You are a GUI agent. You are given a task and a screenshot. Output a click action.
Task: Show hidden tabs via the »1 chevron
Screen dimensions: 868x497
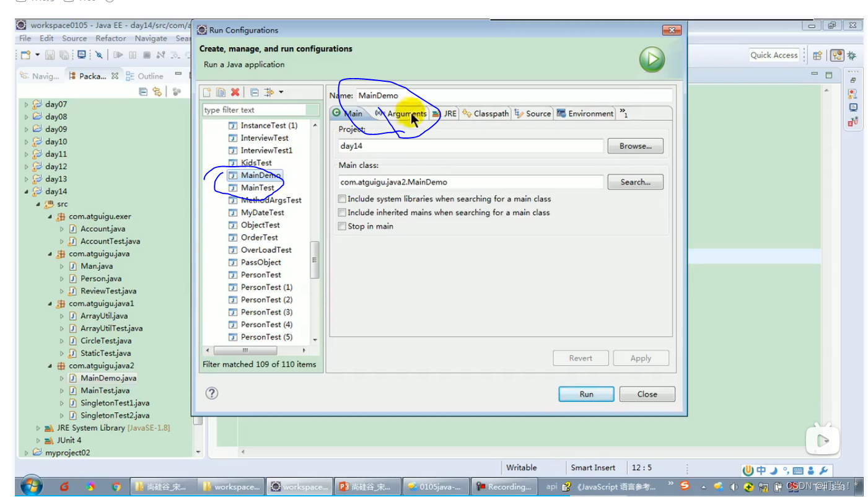click(623, 113)
